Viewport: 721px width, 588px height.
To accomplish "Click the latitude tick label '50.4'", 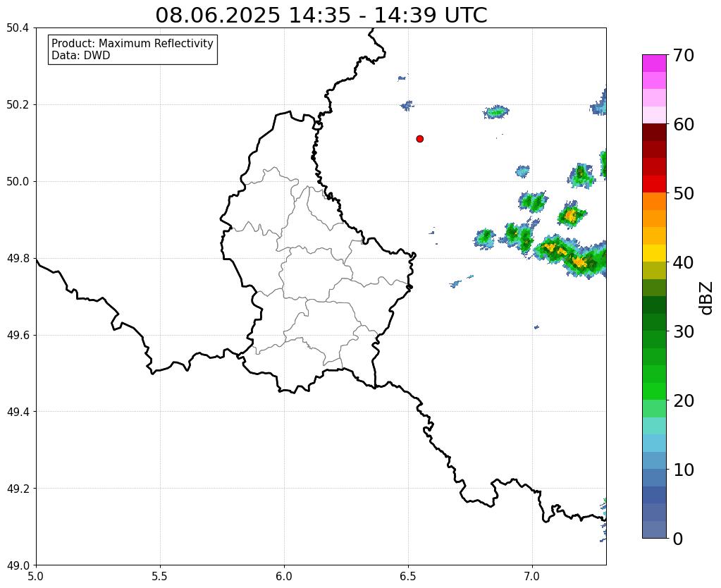I will click(18, 28).
